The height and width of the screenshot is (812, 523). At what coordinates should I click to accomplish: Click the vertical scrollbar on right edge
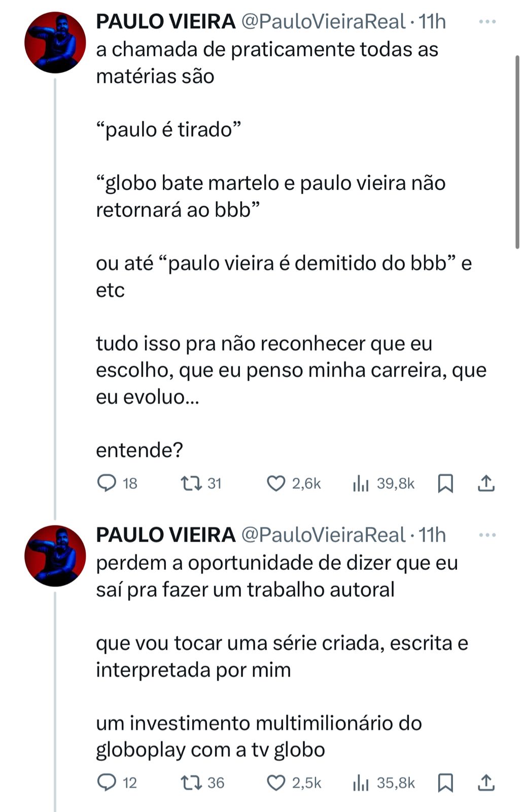517,152
